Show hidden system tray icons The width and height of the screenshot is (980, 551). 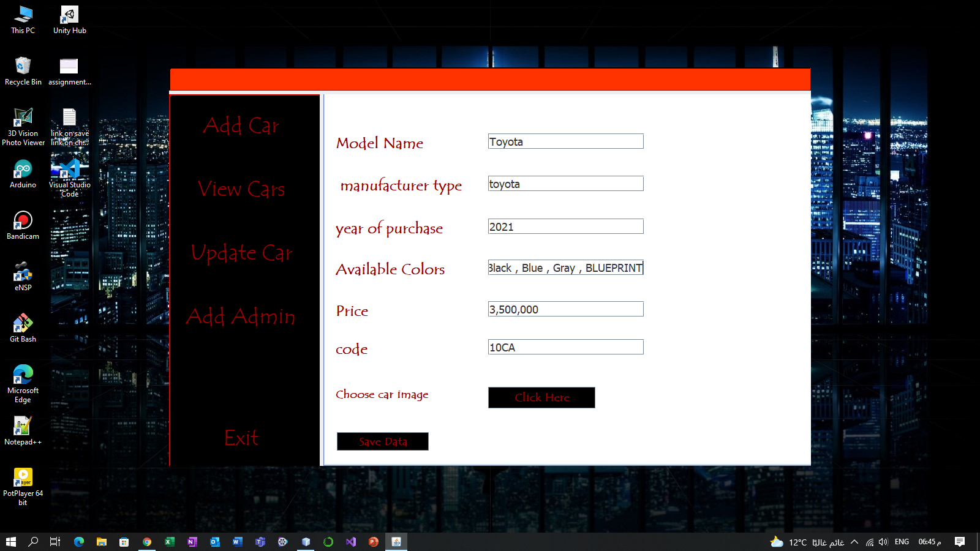(x=854, y=542)
